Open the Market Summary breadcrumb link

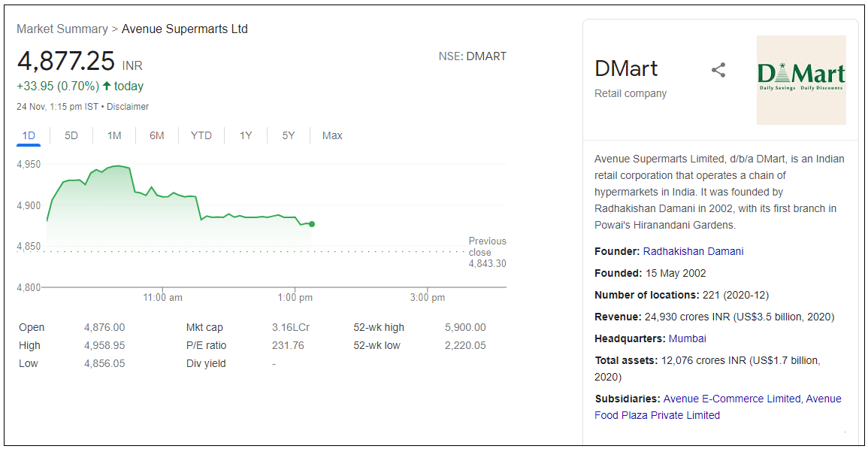[62, 29]
